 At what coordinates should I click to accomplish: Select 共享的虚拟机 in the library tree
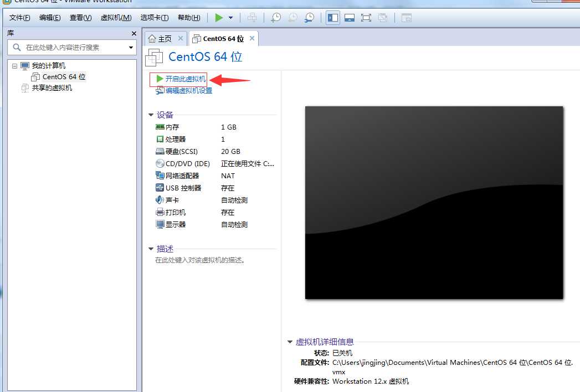52,88
